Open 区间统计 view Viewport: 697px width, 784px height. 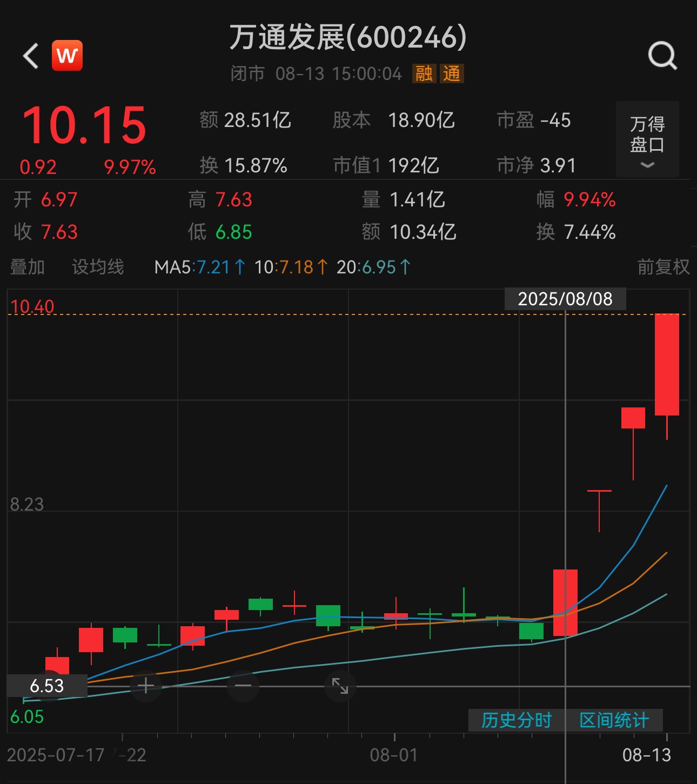[614, 720]
